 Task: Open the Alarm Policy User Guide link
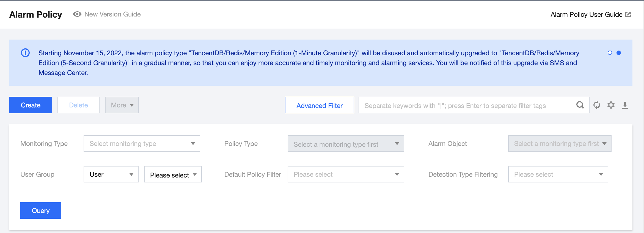(586, 15)
